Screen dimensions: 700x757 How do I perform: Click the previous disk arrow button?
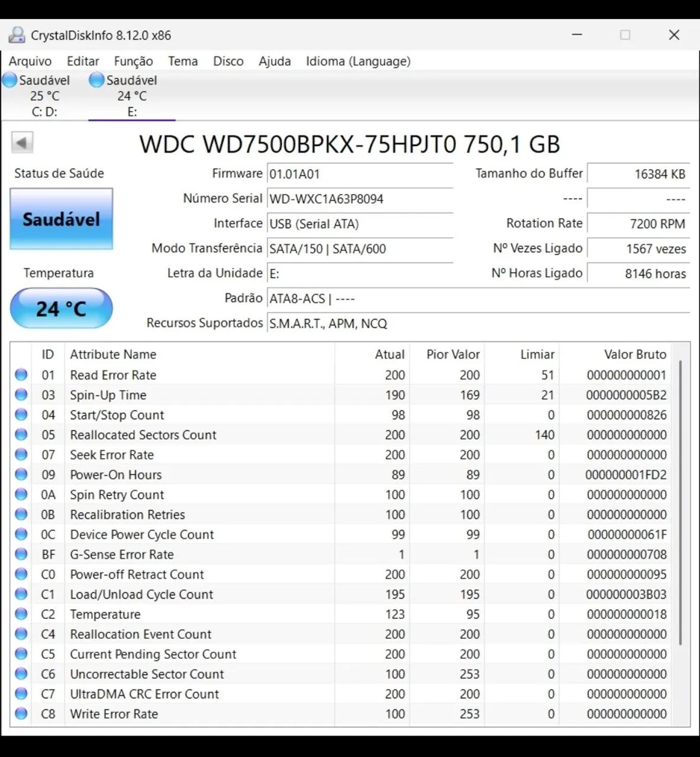pos(22,143)
